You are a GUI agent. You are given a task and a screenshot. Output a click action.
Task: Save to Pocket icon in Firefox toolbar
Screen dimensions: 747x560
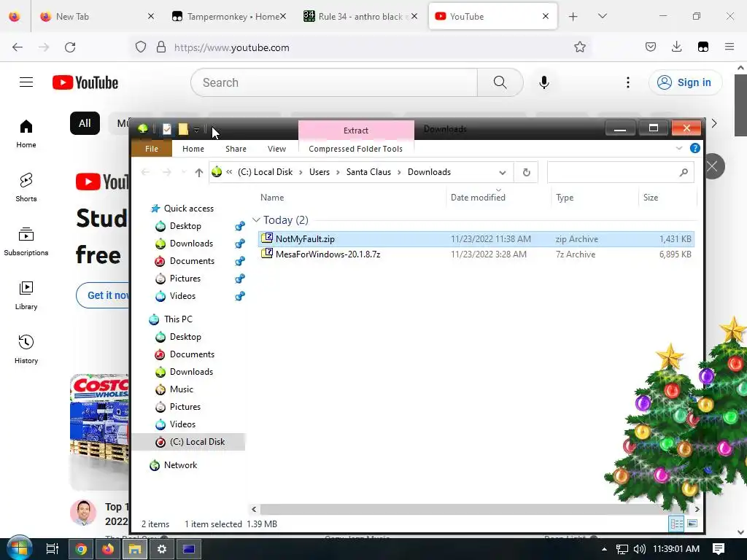(650, 47)
